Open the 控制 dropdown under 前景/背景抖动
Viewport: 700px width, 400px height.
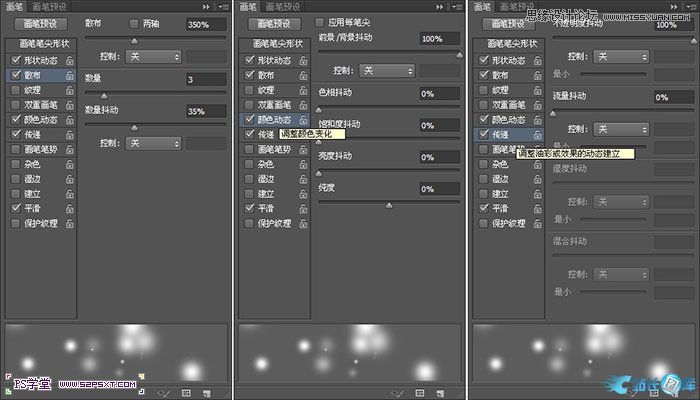tap(387, 71)
